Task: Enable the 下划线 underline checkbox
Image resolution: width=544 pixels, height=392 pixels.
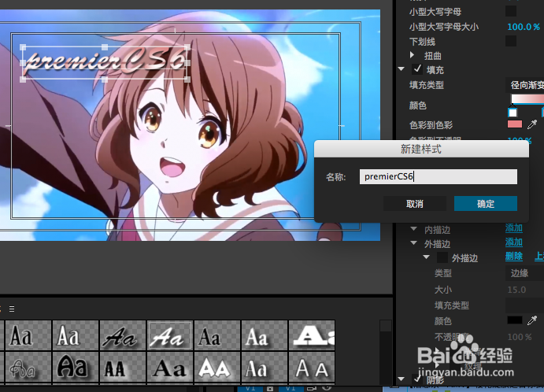Action: [511, 41]
